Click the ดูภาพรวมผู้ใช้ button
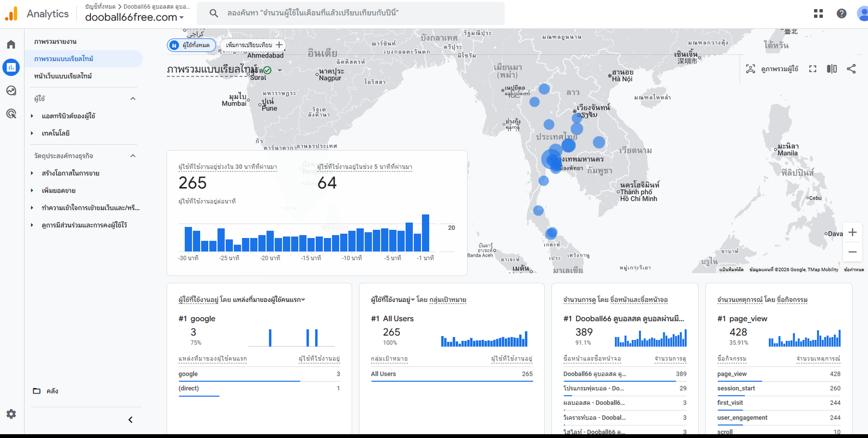 773,69
